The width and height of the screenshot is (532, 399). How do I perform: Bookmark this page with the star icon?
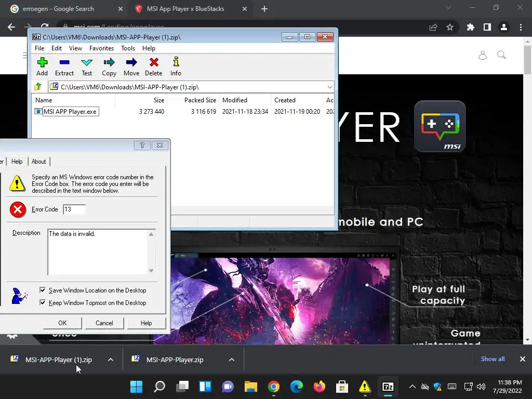[450, 27]
